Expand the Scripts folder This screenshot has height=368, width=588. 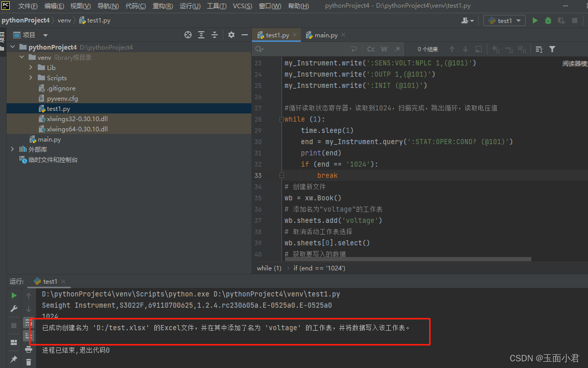[x=31, y=78]
